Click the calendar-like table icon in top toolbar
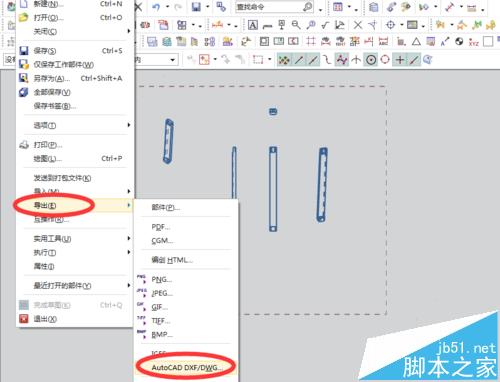This screenshot has width=500, height=382. click(338, 7)
